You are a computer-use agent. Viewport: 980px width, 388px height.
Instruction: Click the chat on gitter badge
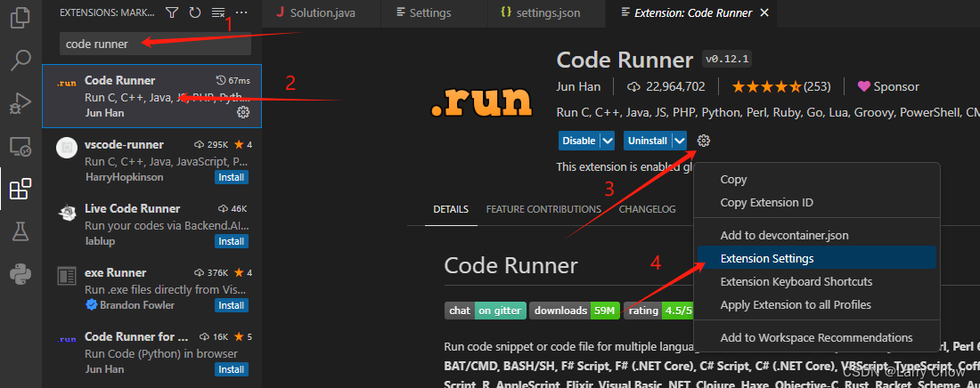coord(485,310)
